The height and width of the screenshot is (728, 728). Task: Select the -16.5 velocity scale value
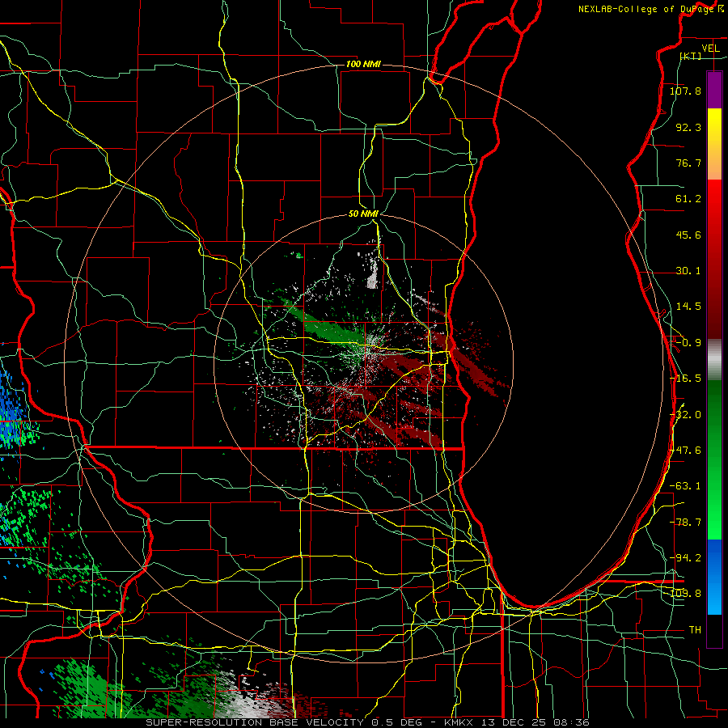685,378
